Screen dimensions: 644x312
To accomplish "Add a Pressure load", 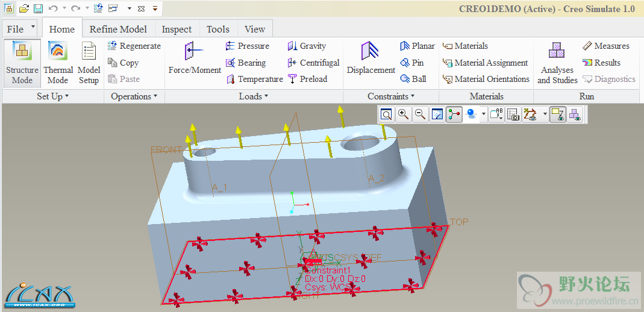I will [248, 46].
